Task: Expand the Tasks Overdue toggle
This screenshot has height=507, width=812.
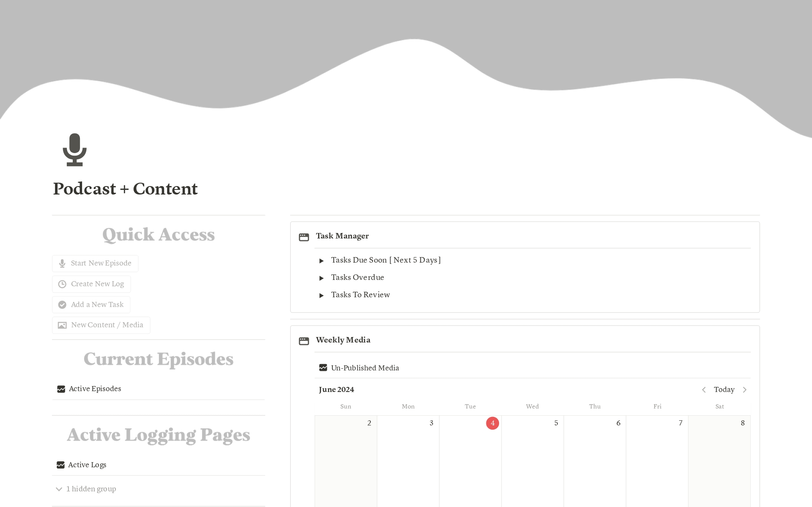Action: point(321,278)
